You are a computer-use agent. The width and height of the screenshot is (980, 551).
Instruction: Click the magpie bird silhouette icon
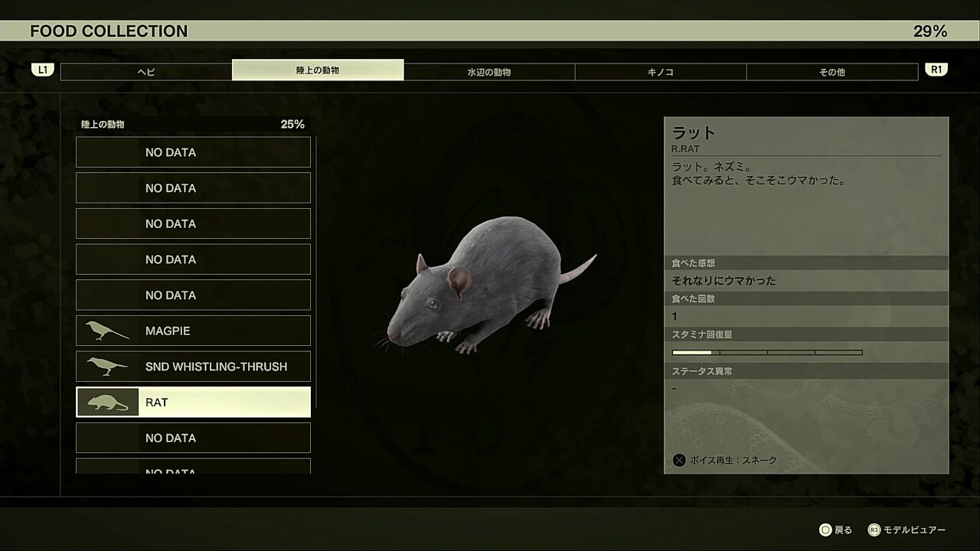[107, 331]
